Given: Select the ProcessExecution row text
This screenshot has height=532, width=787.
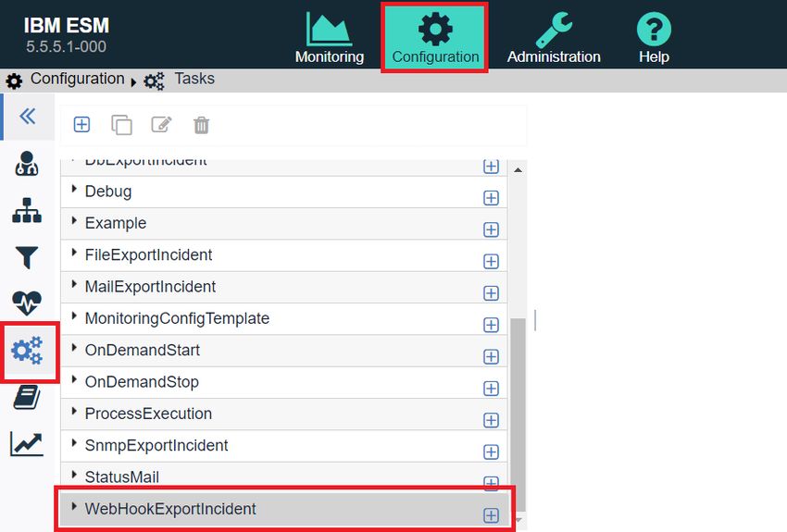Looking at the screenshot, I should tap(148, 414).
